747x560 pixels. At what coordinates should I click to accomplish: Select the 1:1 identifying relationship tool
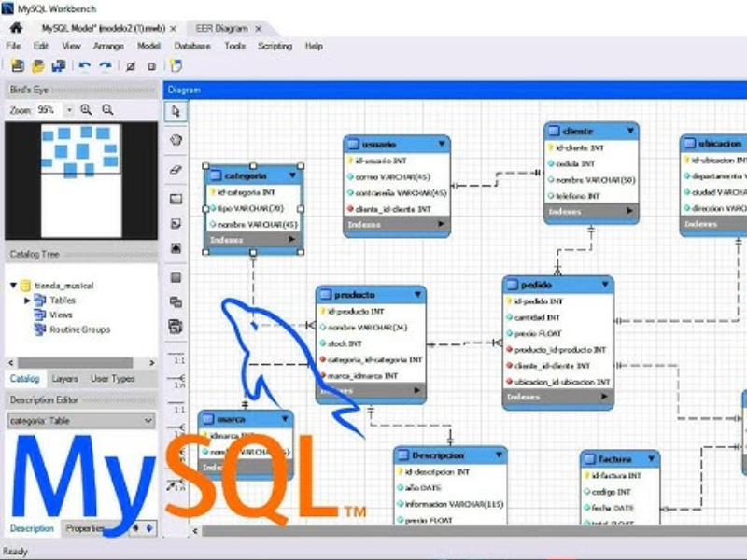176,407
